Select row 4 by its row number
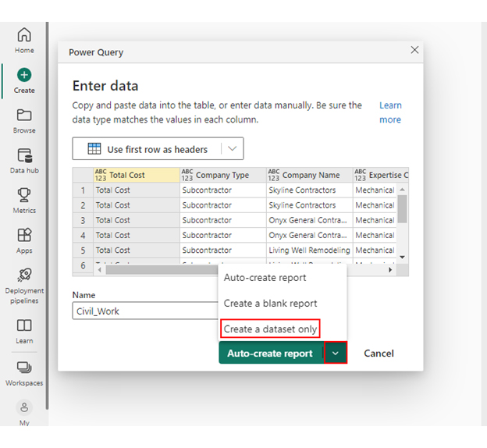The width and height of the screenshot is (487, 448). [83, 235]
